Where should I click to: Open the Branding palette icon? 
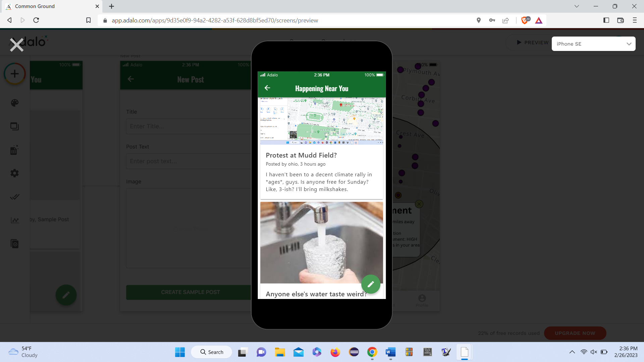pos(15,103)
